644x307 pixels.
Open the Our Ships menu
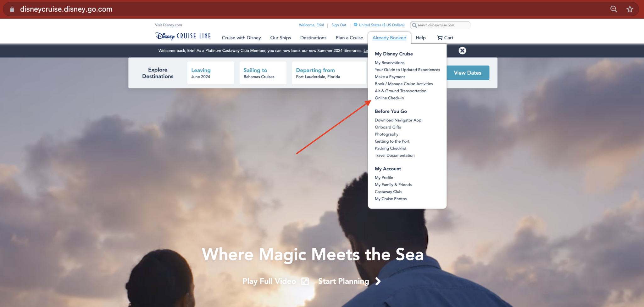[280, 37]
